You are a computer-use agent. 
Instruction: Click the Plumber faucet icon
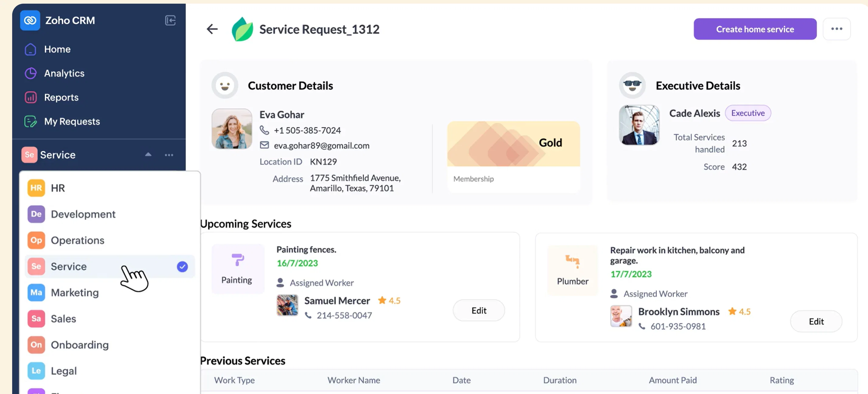pos(572,262)
